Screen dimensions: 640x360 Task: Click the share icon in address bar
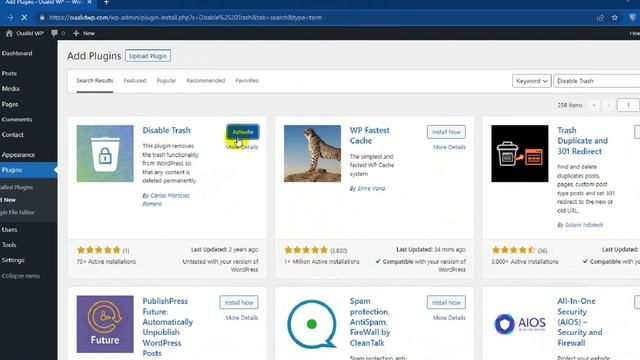tap(600, 18)
